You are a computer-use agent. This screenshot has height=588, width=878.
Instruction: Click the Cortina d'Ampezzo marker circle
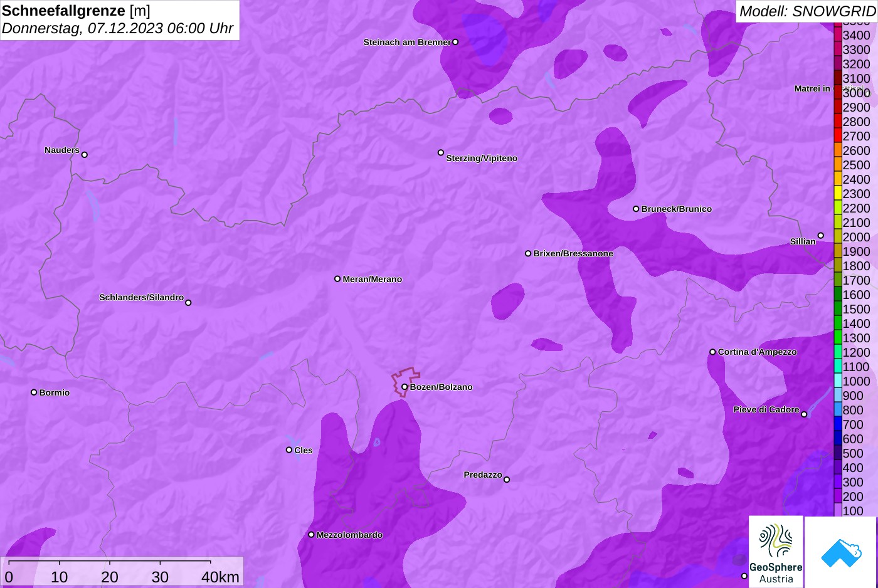[712, 352]
